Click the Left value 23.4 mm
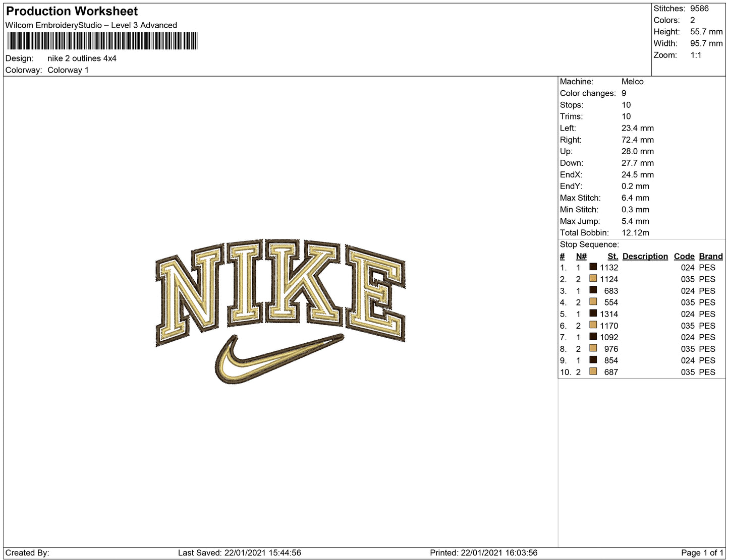This screenshot has height=560, width=729. (x=638, y=128)
